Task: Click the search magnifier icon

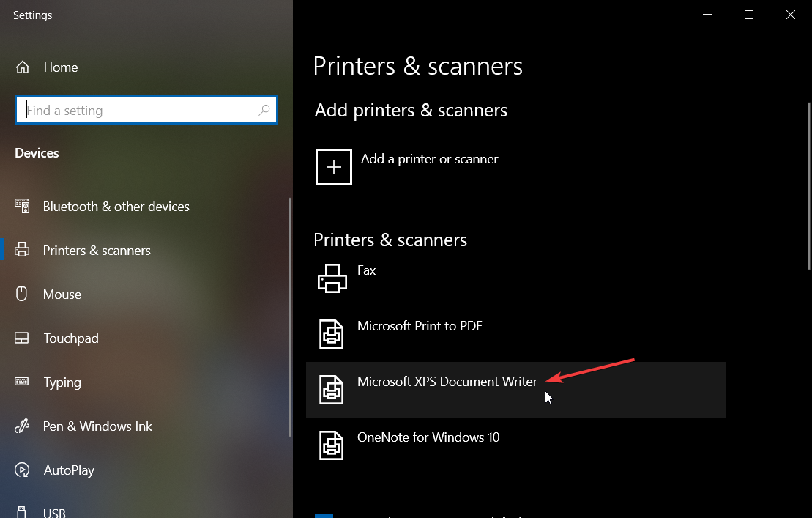Action: [x=264, y=110]
